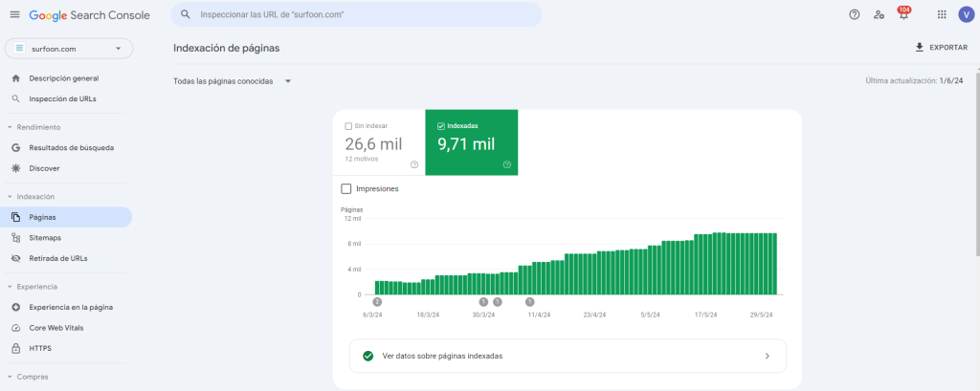Click the chart annotation marker near 6/3/24

377,302
